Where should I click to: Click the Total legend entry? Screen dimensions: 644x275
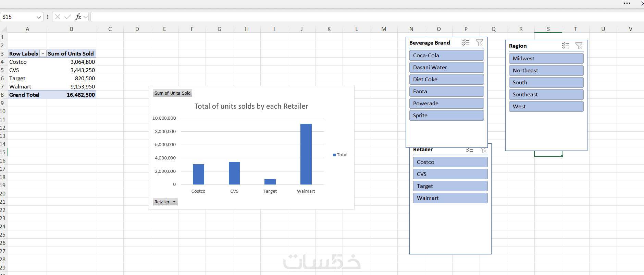(x=340, y=155)
